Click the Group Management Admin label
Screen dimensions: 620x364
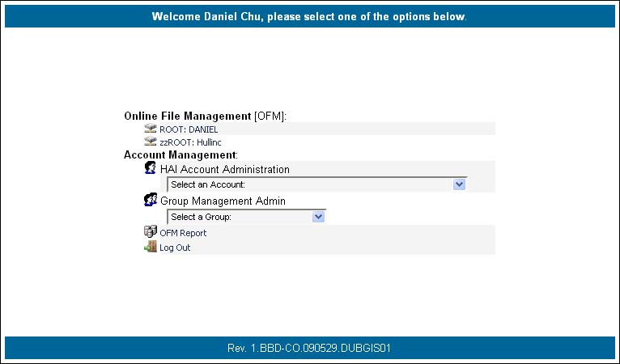click(x=223, y=201)
